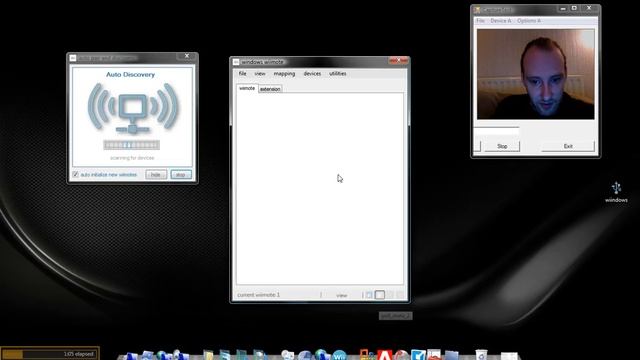The height and width of the screenshot is (360, 640).
Task: Close the Auto Discovery window
Action: 187,56
